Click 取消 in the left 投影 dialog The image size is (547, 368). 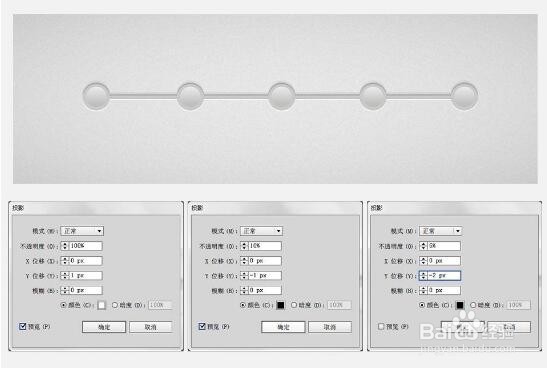pos(151,327)
